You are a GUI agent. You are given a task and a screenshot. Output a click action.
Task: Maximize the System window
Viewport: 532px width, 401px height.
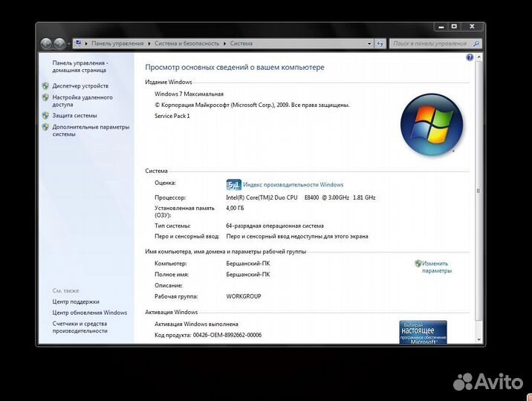click(454, 27)
